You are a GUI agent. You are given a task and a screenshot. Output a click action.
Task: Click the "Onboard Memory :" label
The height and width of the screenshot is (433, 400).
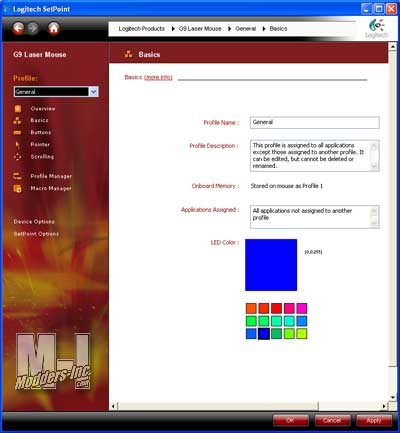pos(215,186)
